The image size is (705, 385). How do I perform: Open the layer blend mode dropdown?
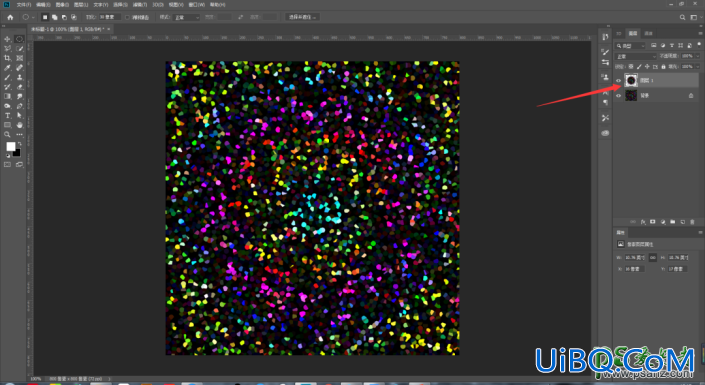coord(636,56)
